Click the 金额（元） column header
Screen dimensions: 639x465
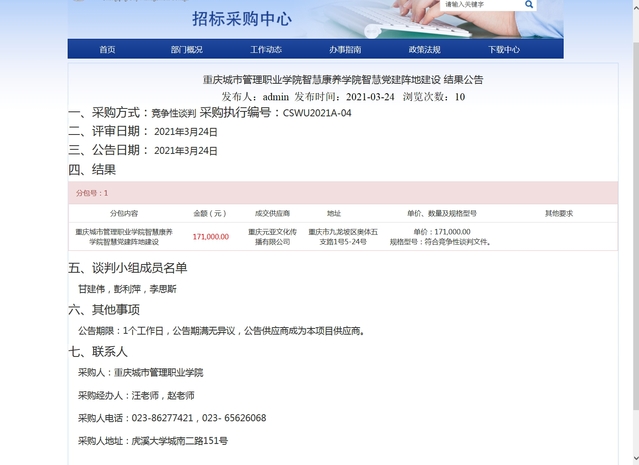pos(210,213)
